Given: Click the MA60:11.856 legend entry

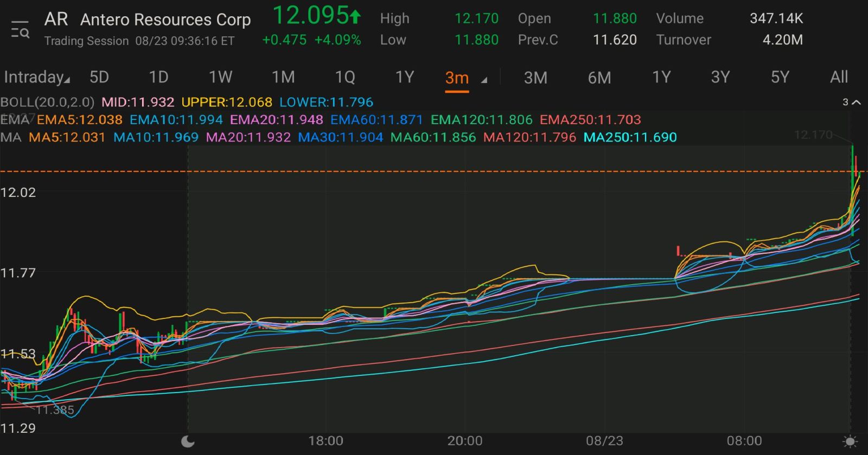Looking at the screenshot, I should (433, 137).
